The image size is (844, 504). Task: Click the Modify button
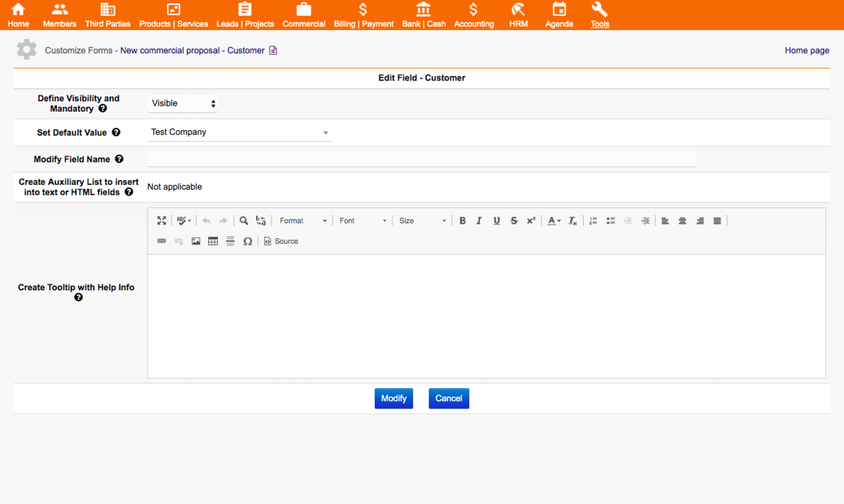pyautogui.click(x=393, y=398)
